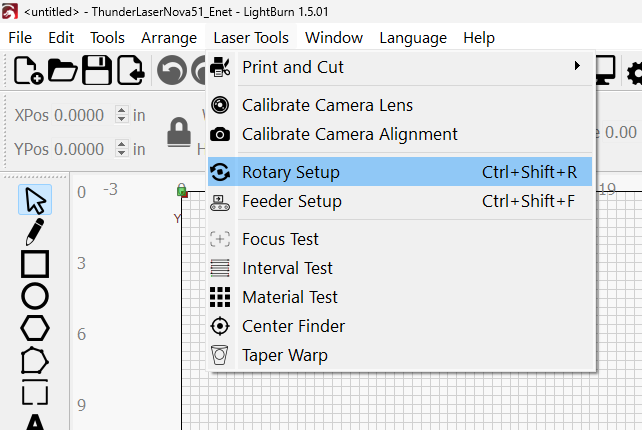The width and height of the screenshot is (642, 430).
Task: Toggle the aspect ratio lock icon
Action: click(x=179, y=132)
